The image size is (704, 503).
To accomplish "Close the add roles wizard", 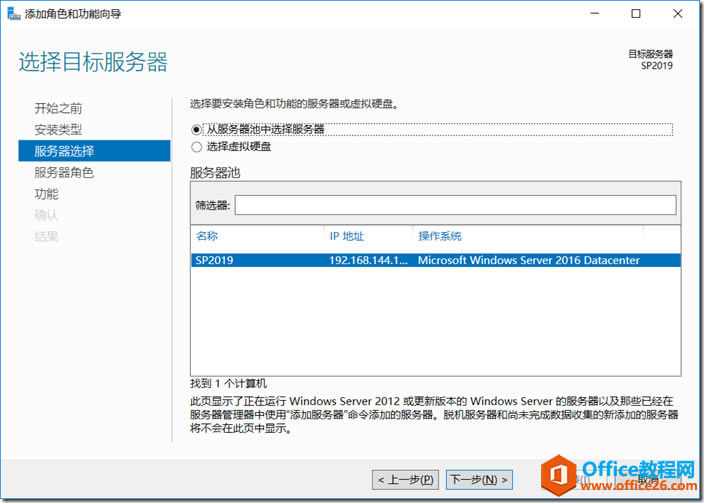I will [678, 14].
